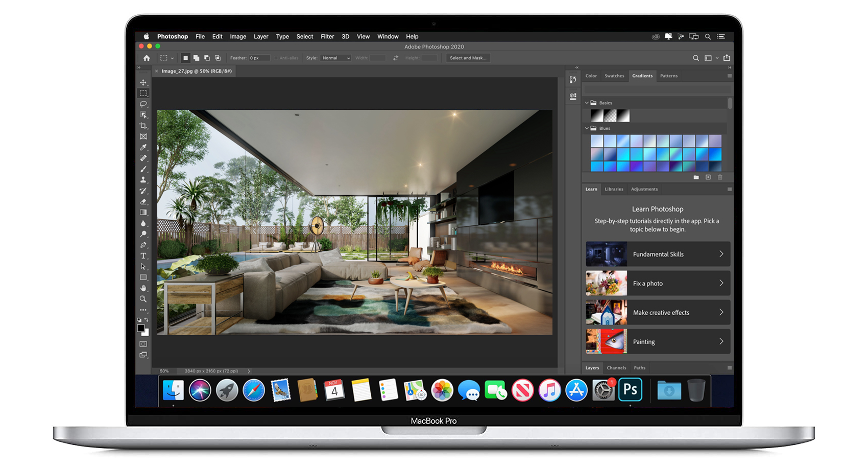Select the Lasso tool
868x470 pixels.
143,104
